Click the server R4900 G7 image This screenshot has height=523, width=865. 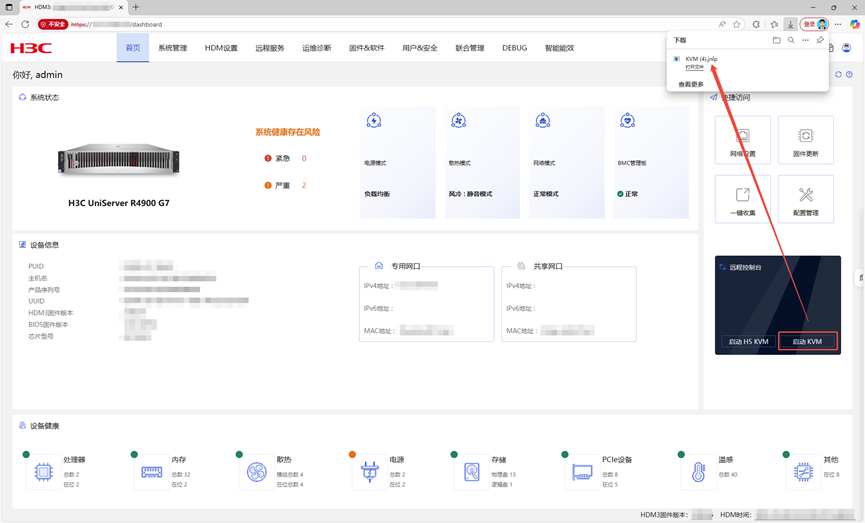(118, 158)
